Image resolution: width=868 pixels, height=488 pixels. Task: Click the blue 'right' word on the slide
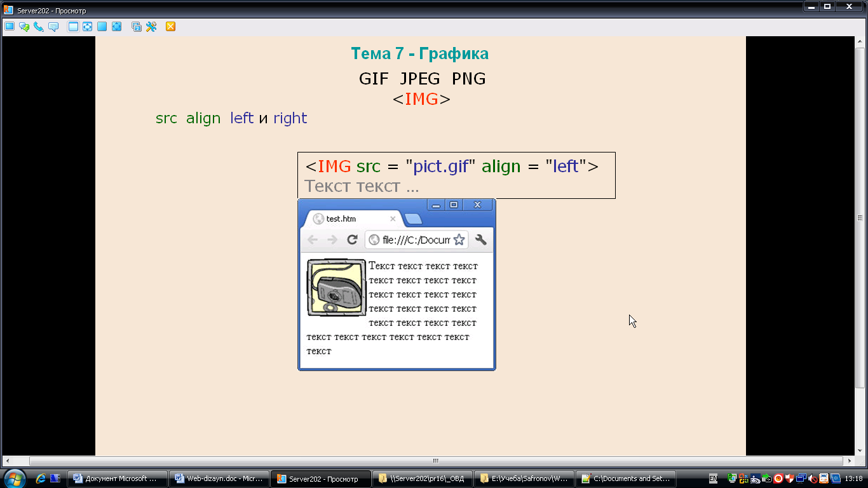(x=290, y=118)
